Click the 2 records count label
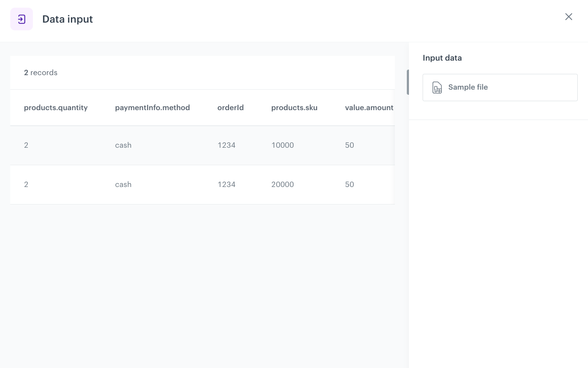588x368 pixels. point(41,73)
